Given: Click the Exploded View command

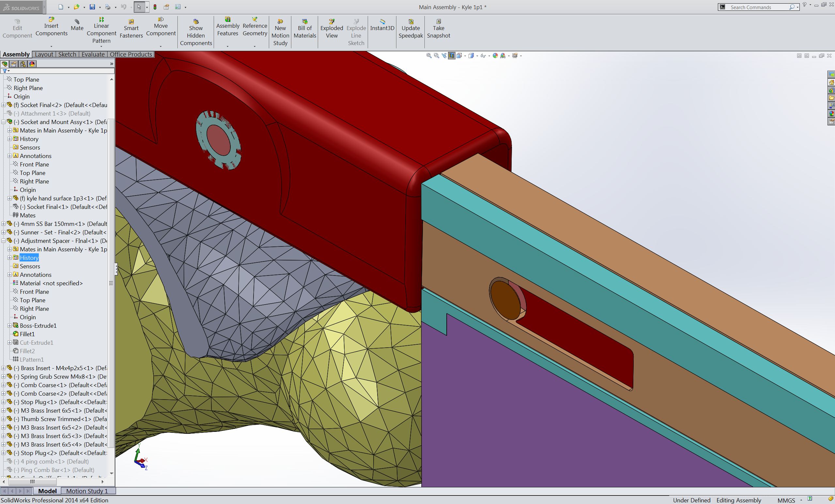Looking at the screenshot, I should coord(332,28).
